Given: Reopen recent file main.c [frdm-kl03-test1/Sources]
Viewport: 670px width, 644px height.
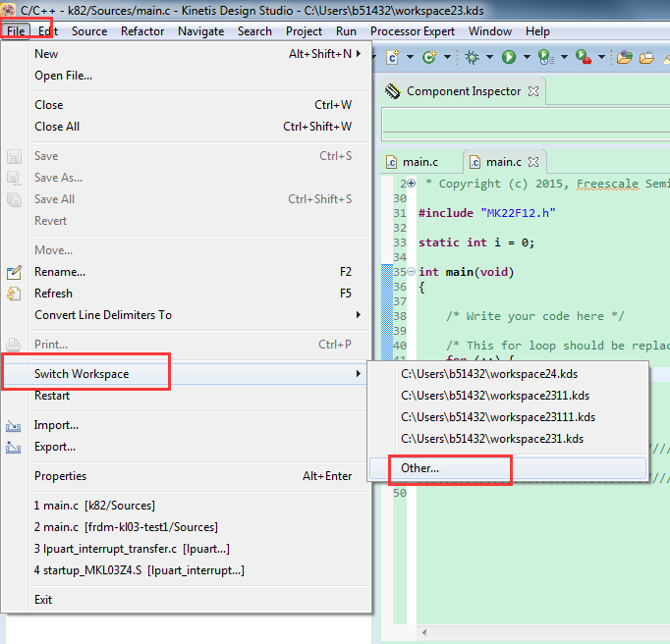Looking at the screenshot, I should (x=187, y=527).
